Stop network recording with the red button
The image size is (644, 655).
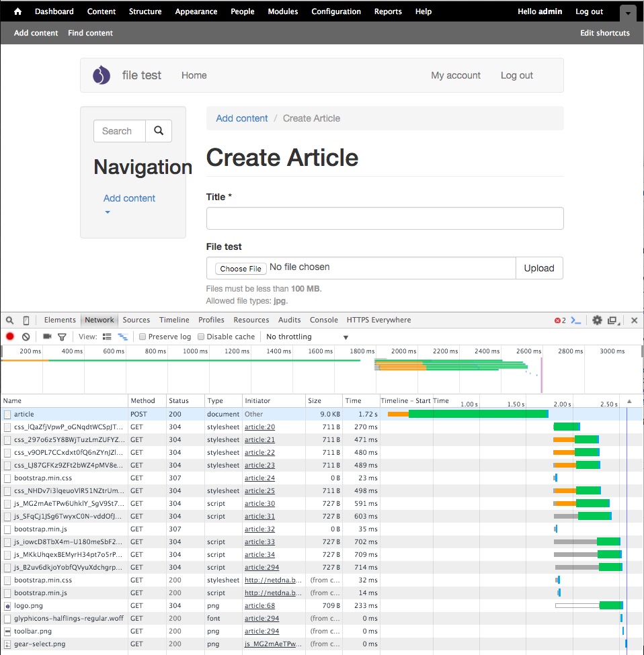(9, 336)
